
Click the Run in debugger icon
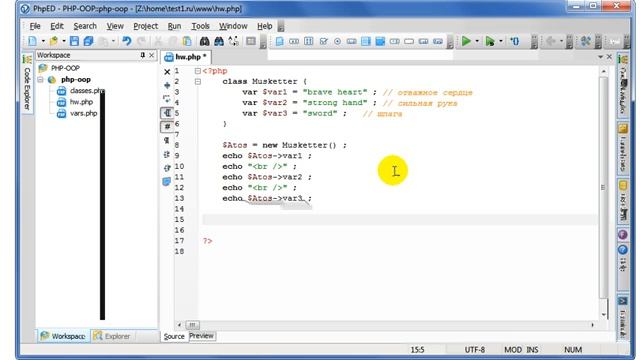click(490, 41)
